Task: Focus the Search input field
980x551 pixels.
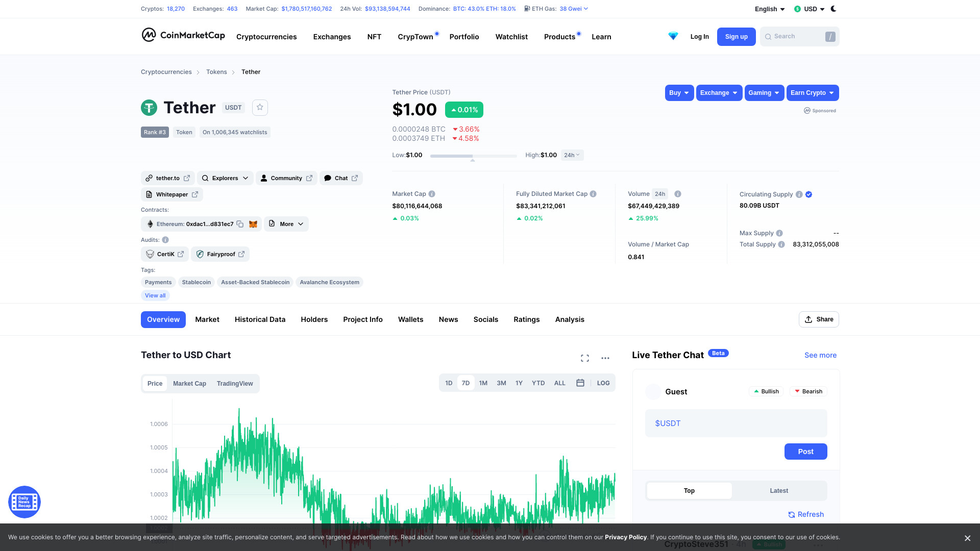Action: point(799,37)
